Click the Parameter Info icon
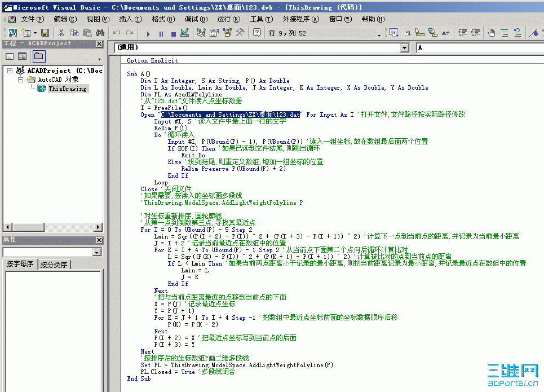Image resolution: width=544 pixels, height=392 pixels. pyautogui.click(x=433, y=33)
